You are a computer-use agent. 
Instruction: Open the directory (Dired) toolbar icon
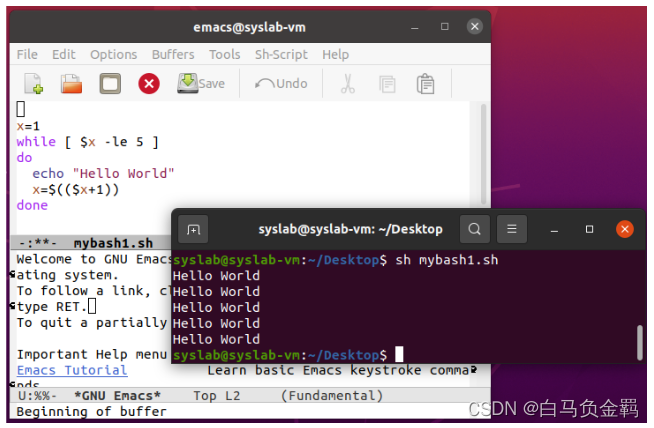pyautogui.click(x=110, y=84)
